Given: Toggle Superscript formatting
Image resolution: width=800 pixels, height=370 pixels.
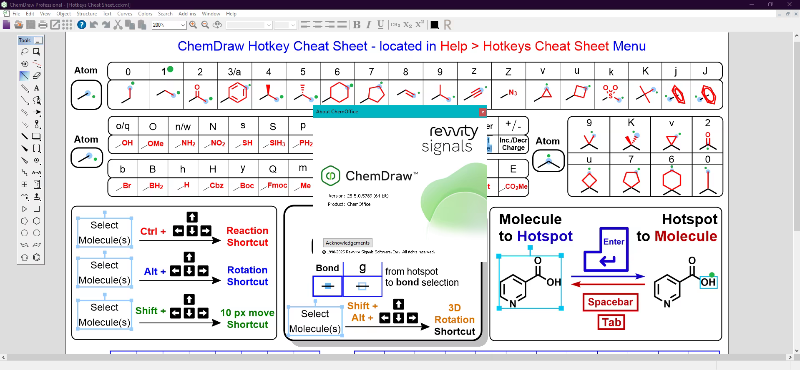Looking at the screenshot, I should 420,24.
